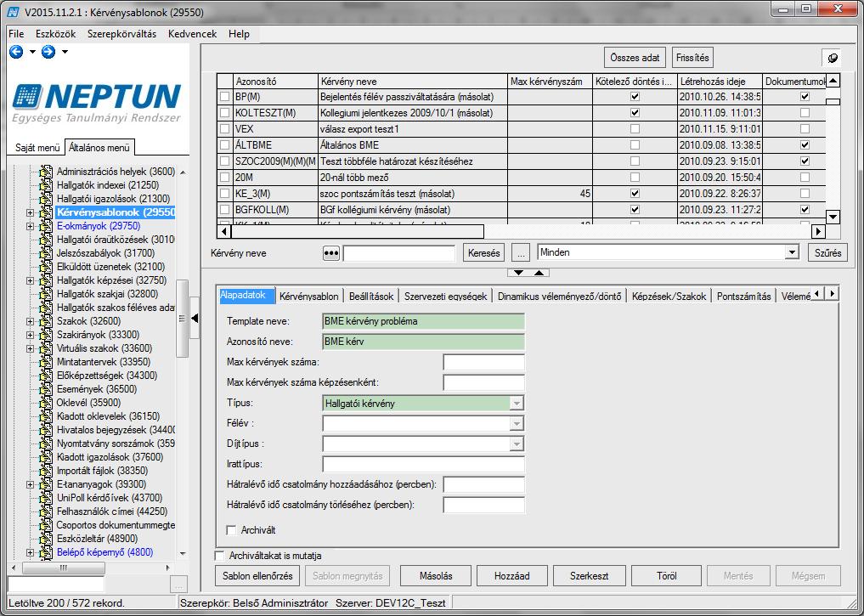Click the Sablon ellenőrzés button
This screenshot has width=864, height=616.
click(x=257, y=576)
